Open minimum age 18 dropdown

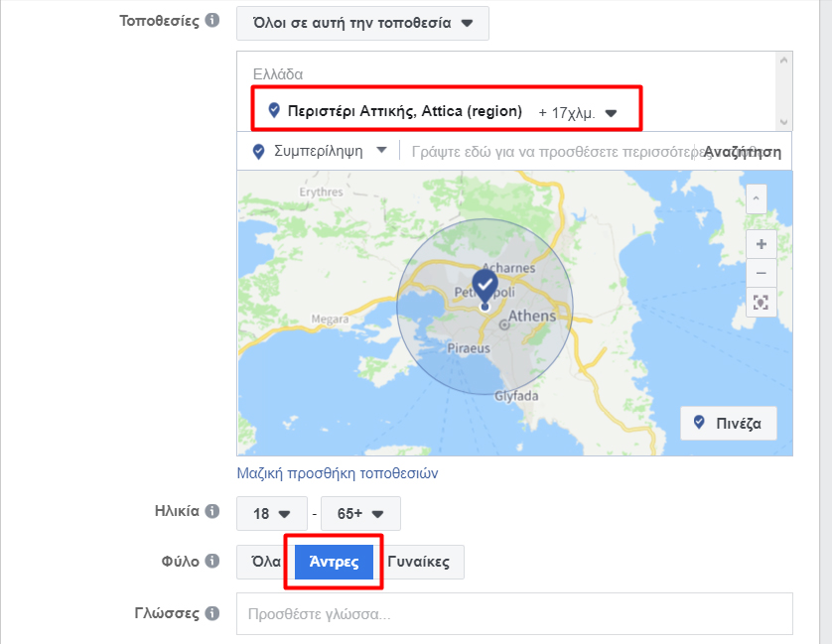tap(271, 514)
